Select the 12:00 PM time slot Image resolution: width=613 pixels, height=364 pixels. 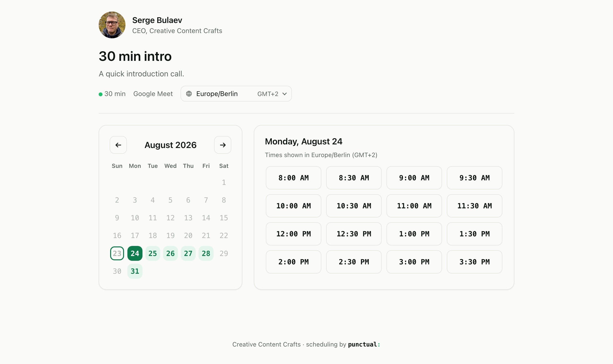tap(294, 234)
